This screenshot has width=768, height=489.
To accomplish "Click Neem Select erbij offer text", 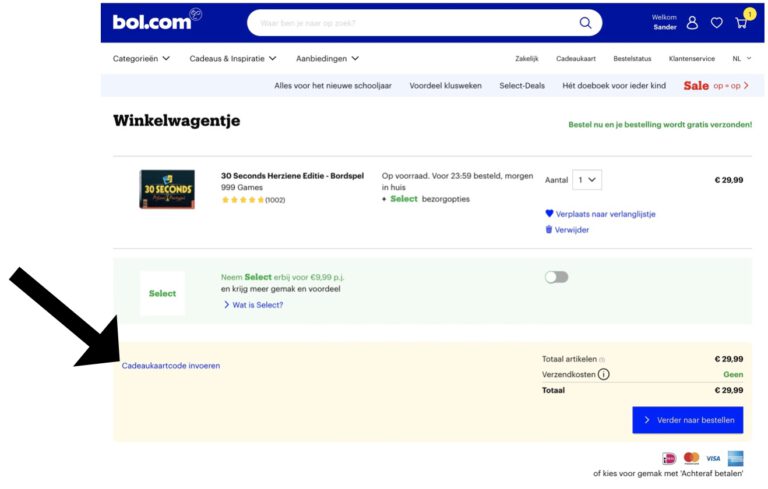I will (282, 277).
